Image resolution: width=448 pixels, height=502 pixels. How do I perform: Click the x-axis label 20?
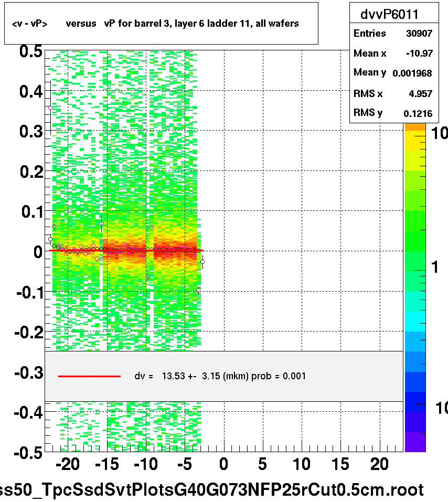click(379, 464)
